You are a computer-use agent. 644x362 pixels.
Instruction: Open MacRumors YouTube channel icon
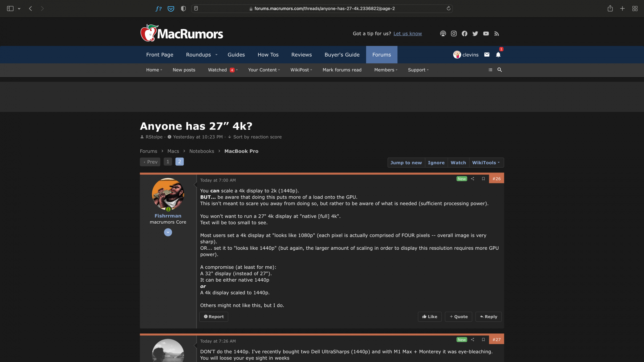(486, 33)
